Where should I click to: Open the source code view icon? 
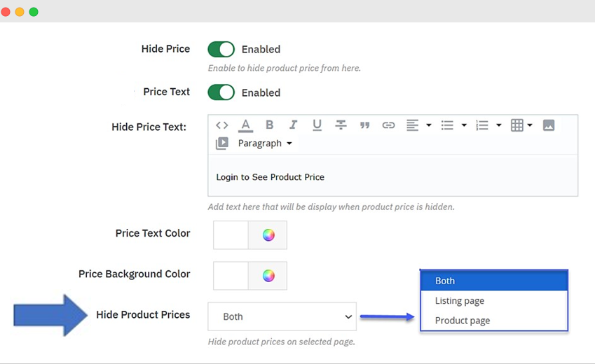(221, 125)
